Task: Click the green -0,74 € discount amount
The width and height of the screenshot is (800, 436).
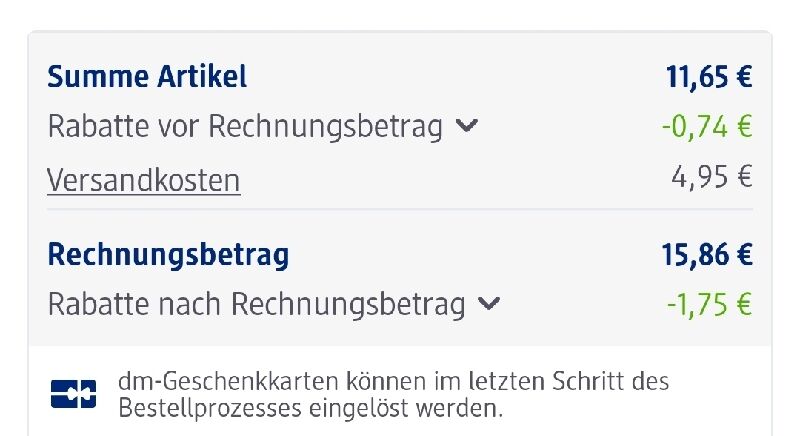Action: pyautogui.click(x=707, y=126)
